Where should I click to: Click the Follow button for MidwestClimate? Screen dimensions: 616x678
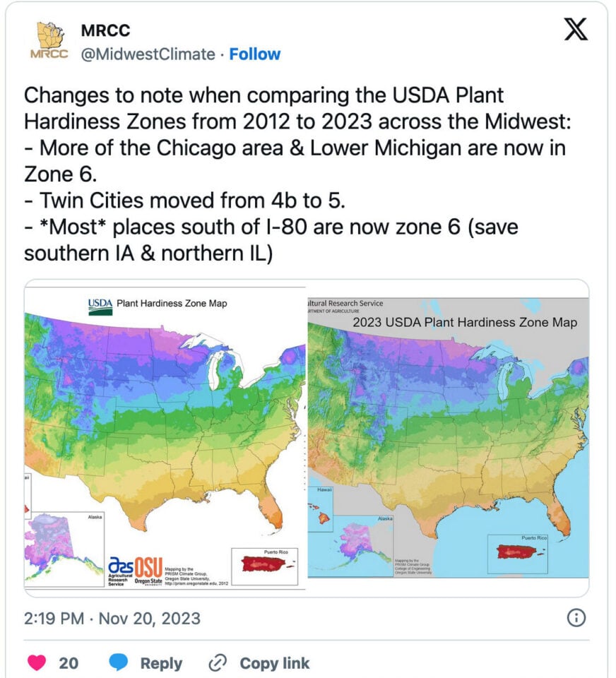coord(255,54)
